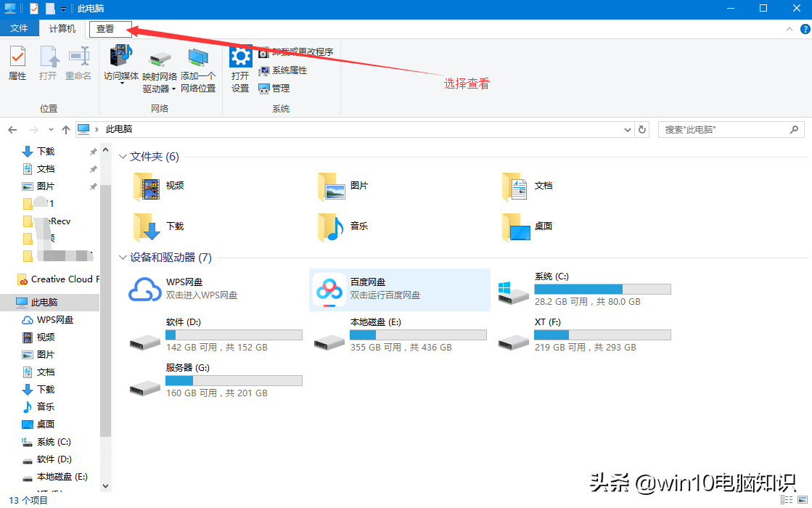812x508 pixels.
Task: Open the 文档 folder in main pane
Action: (527, 186)
